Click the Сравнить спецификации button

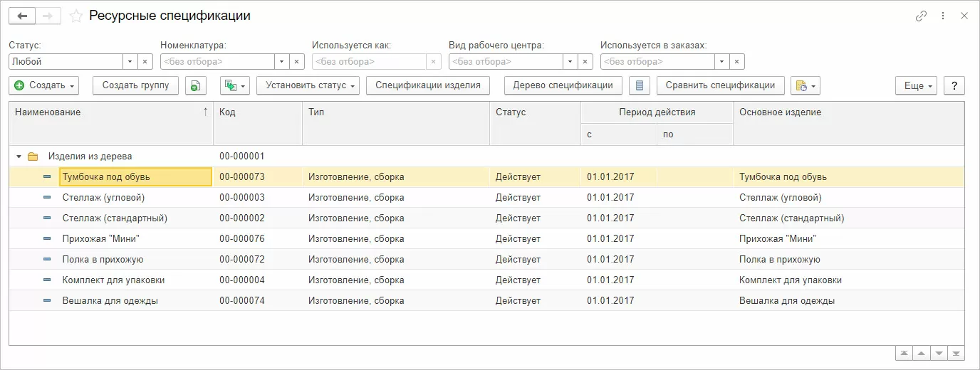pyautogui.click(x=720, y=85)
